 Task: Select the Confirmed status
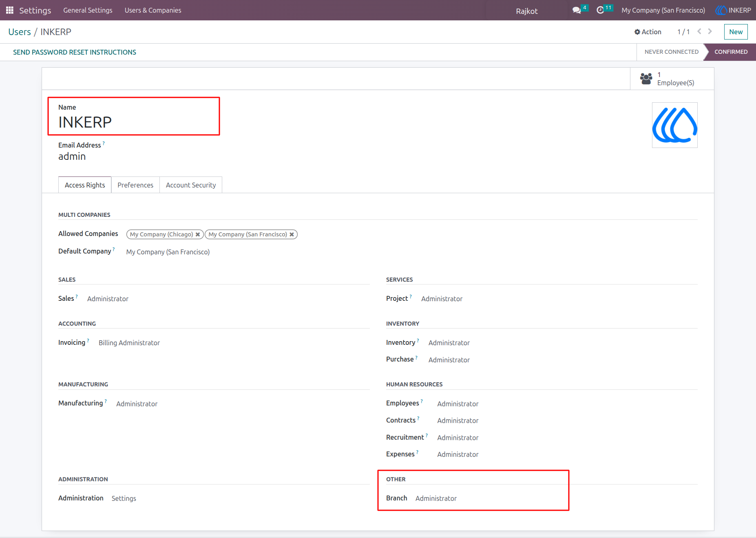click(x=731, y=52)
